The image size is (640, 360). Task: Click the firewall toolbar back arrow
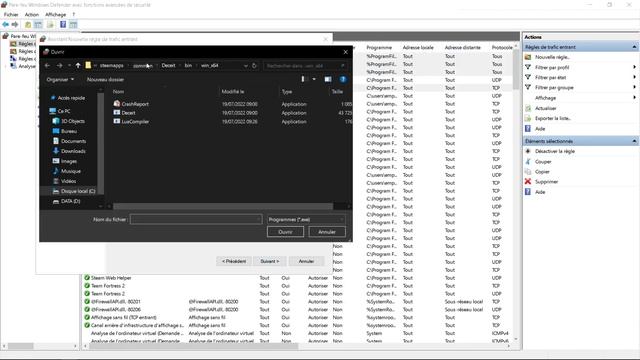pos(6,25)
